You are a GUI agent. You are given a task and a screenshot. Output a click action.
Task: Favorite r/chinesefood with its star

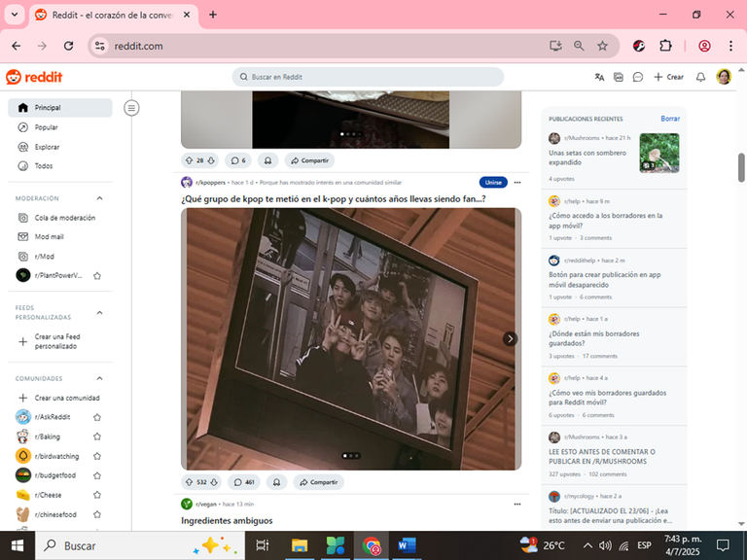tap(97, 514)
